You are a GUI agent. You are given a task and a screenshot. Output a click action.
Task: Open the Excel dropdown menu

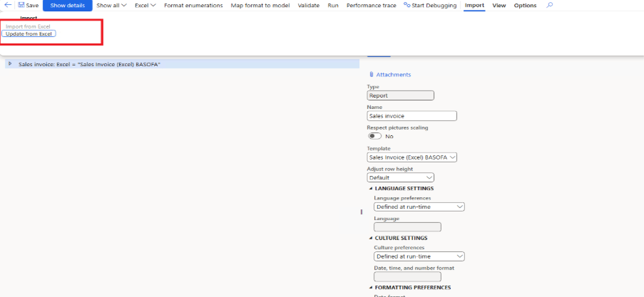click(145, 5)
